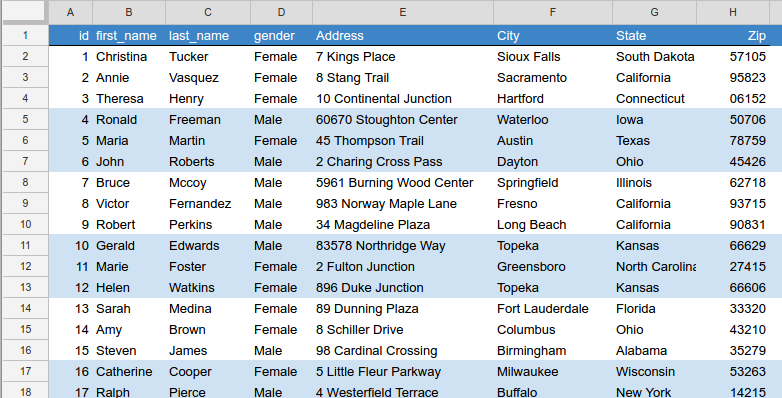The height and width of the screenshot is (398, 782).
Task: Click the North Carolina state cell
Action: click(x=654, y=266)
